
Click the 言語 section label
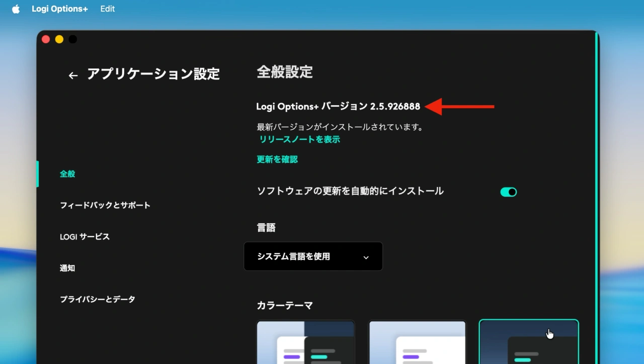click(x=266, y=228)
